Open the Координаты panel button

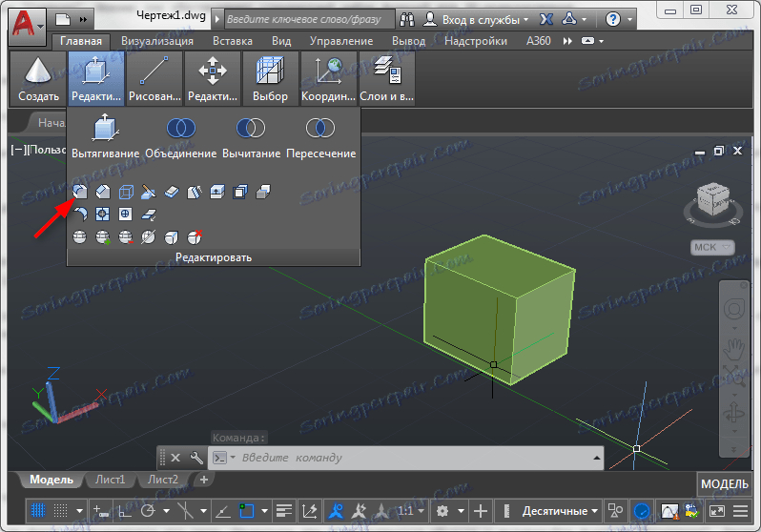(x=329, y=78)
